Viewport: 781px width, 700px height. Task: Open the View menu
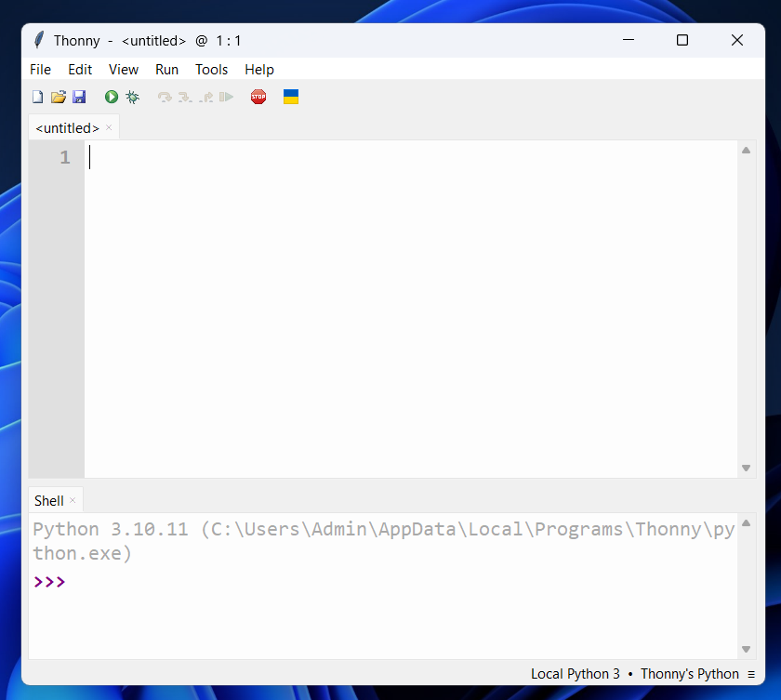point(124,70)
